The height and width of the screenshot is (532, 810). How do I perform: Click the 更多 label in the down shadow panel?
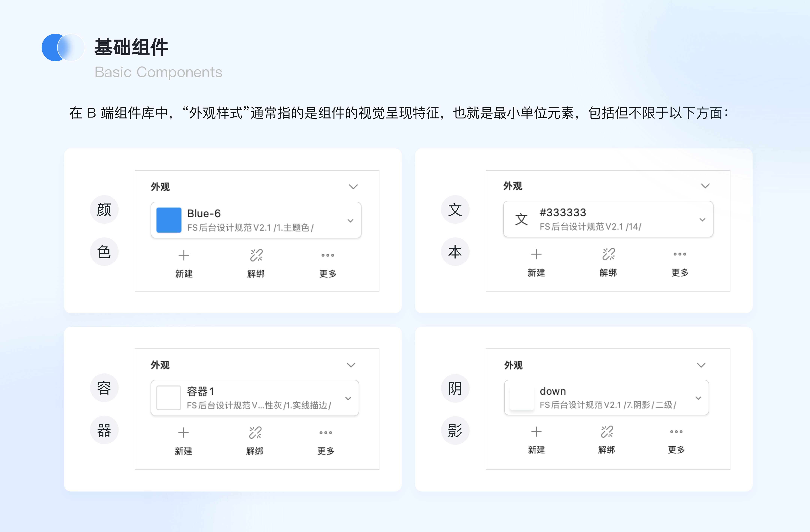point(676,450)
